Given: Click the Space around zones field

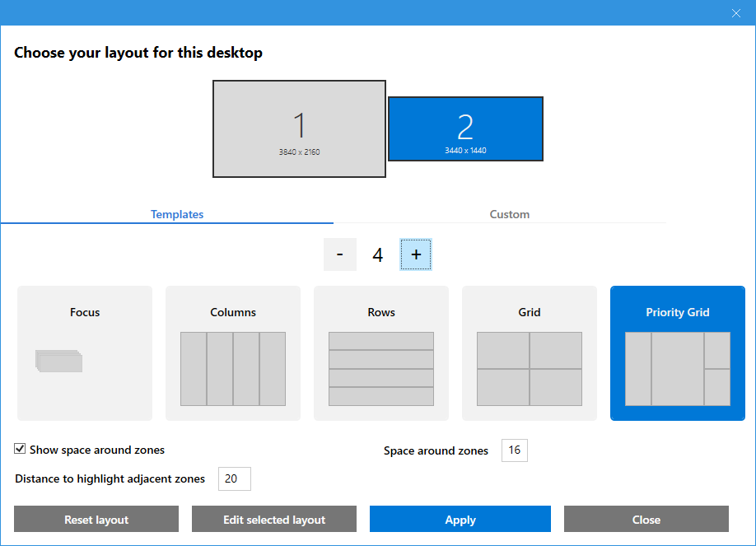Looking at the screenshot, I should 515,450.
